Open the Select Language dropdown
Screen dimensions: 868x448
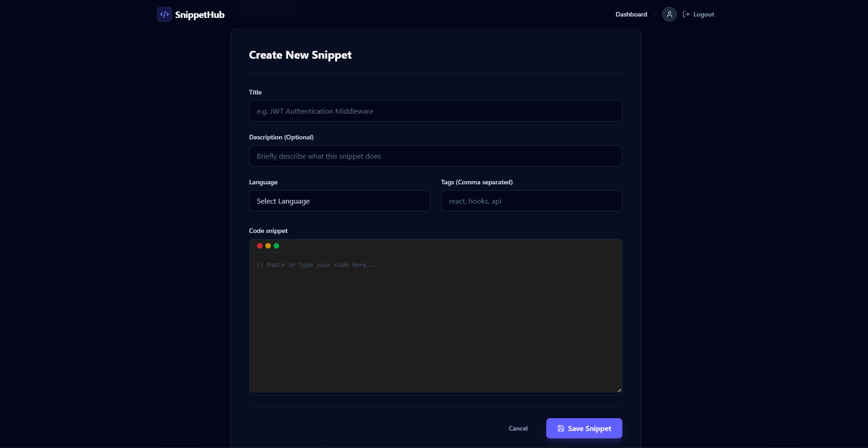339,201
